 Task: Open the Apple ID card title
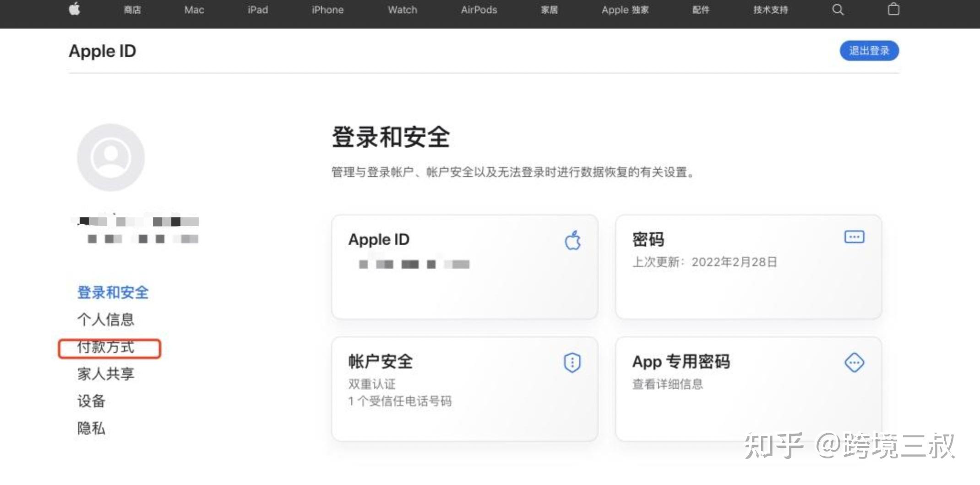click(x=379, y=240)
